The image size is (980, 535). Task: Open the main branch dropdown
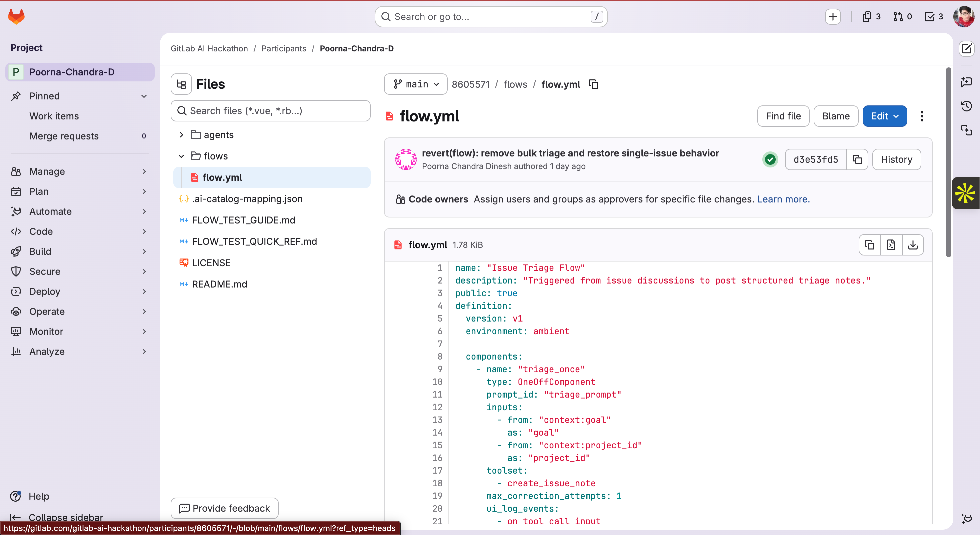click(416, 84)
